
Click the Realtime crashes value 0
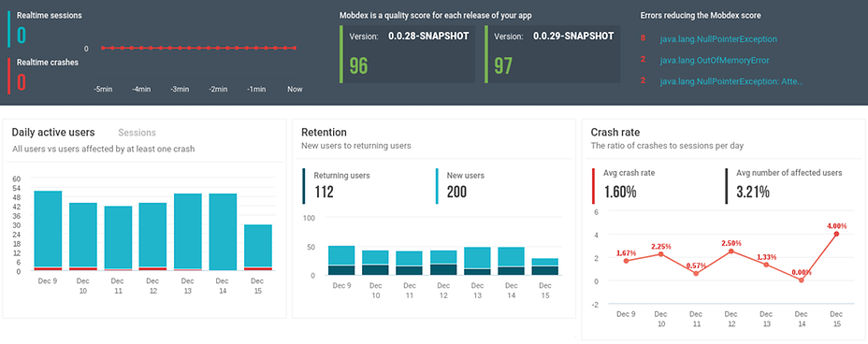click(x=21, y=82)
